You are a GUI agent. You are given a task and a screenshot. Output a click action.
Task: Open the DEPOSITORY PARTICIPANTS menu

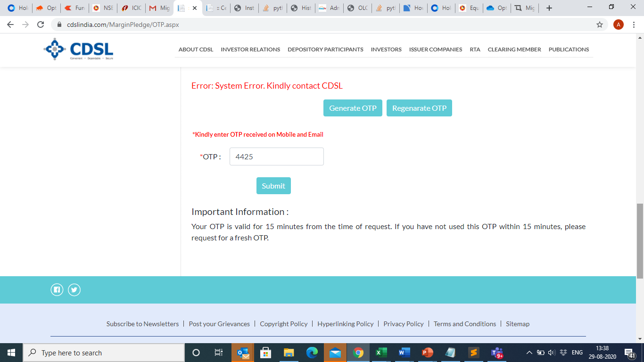coord(325,49)
